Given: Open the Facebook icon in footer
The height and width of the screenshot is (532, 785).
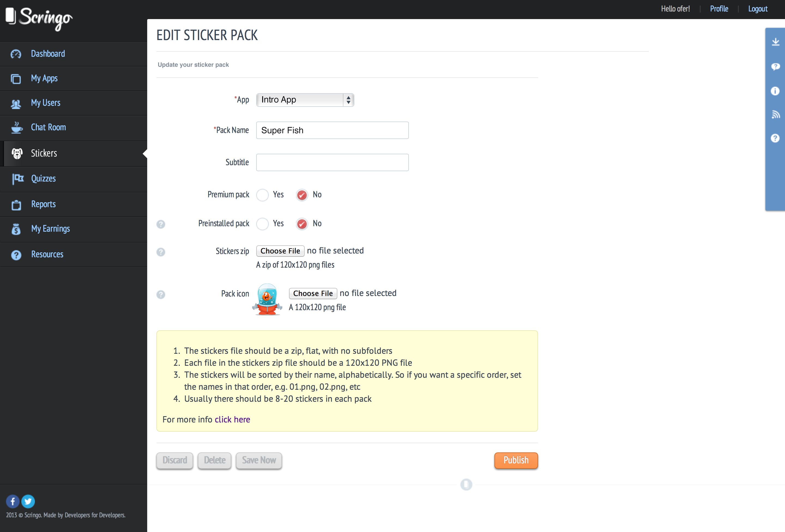Looking at the screenshot, I should tap(13, 501).
